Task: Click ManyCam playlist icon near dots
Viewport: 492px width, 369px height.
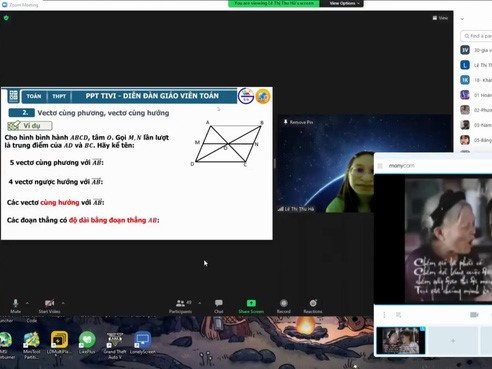Action: pyautogui.click(x=399, y=315)
